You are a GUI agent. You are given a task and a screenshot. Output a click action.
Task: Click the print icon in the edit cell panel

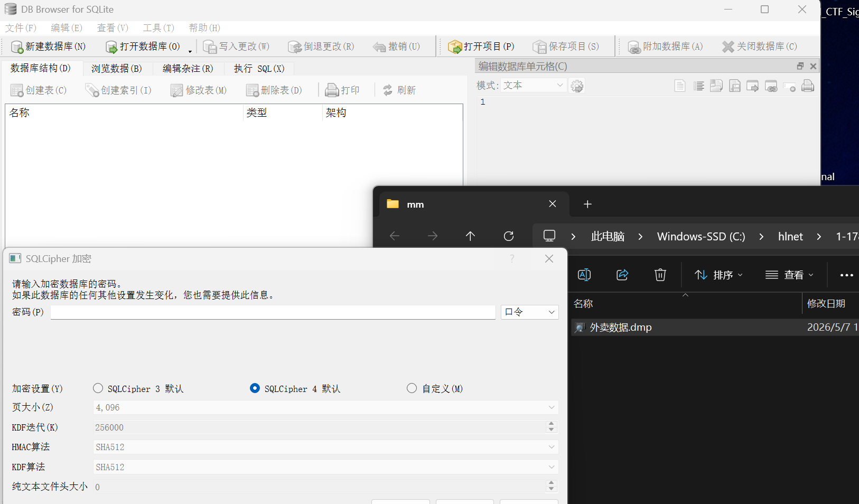click(808, 86)
